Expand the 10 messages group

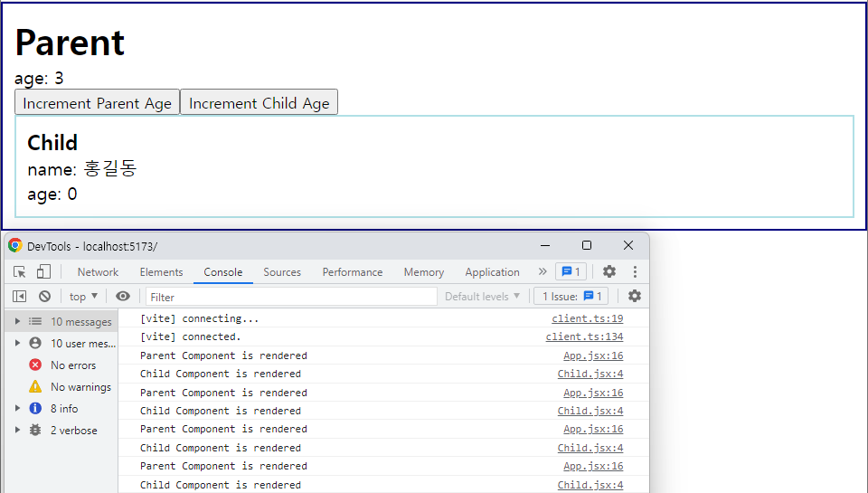click(17, 321)
